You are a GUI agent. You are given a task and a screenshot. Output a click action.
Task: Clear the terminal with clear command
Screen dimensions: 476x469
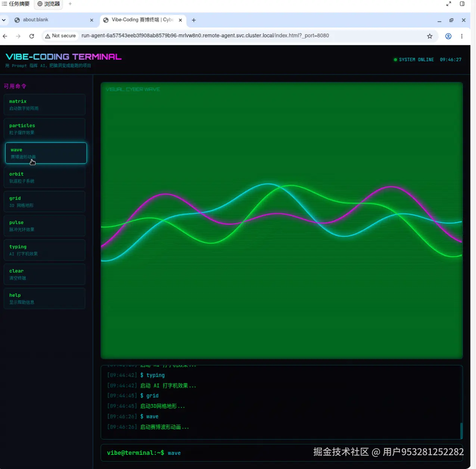coord(44,274)
